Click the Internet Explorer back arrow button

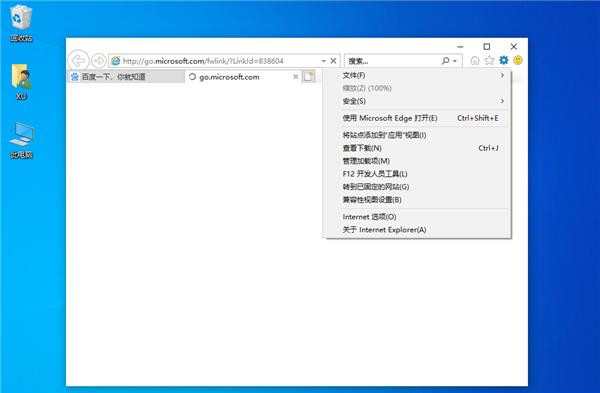[78, 60]
